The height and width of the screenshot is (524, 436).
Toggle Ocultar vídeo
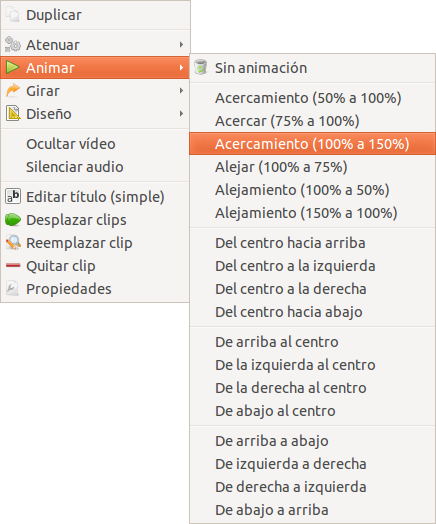coord(95,144)
